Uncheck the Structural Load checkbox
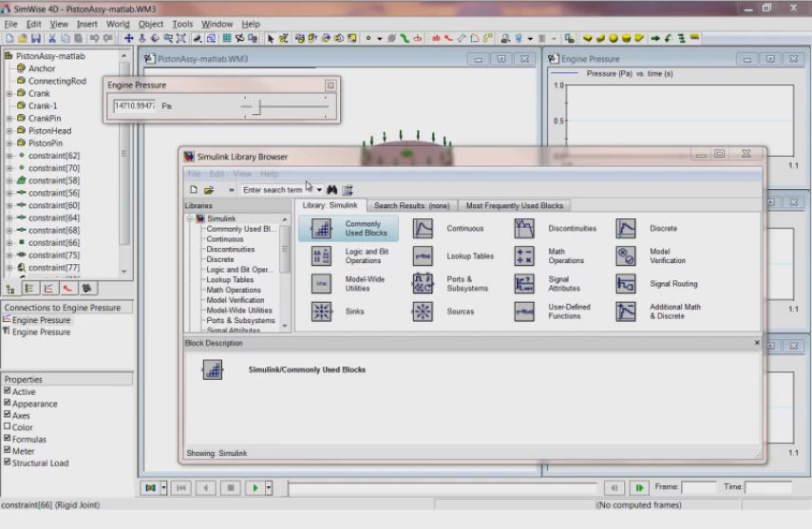The height and width of the screenshot is (529, 812). coord(8,463)
